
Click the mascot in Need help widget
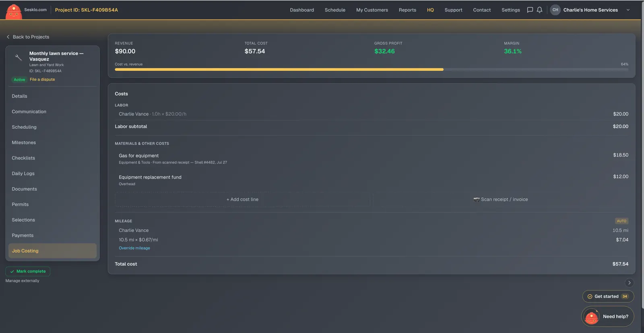[591, 317]
